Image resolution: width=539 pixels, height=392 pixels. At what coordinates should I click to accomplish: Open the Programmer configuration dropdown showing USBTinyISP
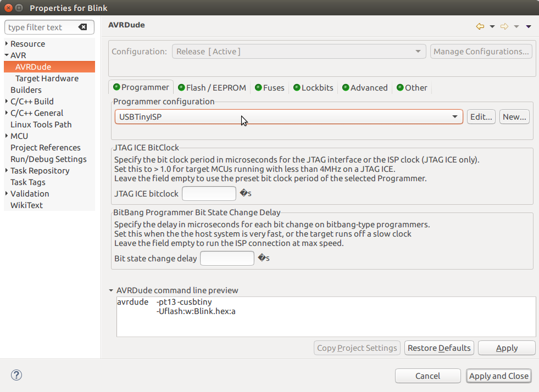(454, 116)
